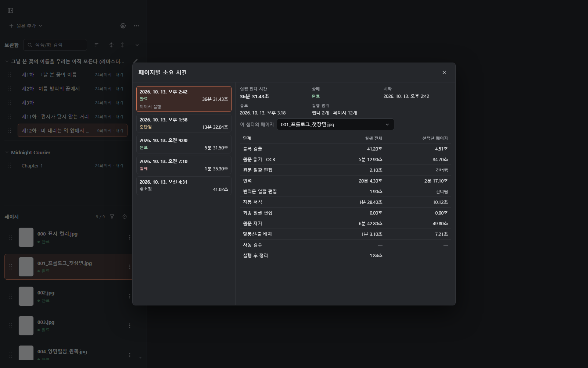Select run 오전 4:31 취소됨
Image resolution: width=588 pixels, height=368 pixels.
[x=184, y=185]
